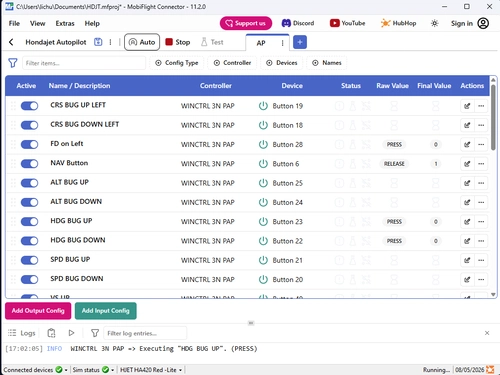This screenshot has width=500, height=375.
Task: Disable the FD on Left config
Action: pos(29,145)
